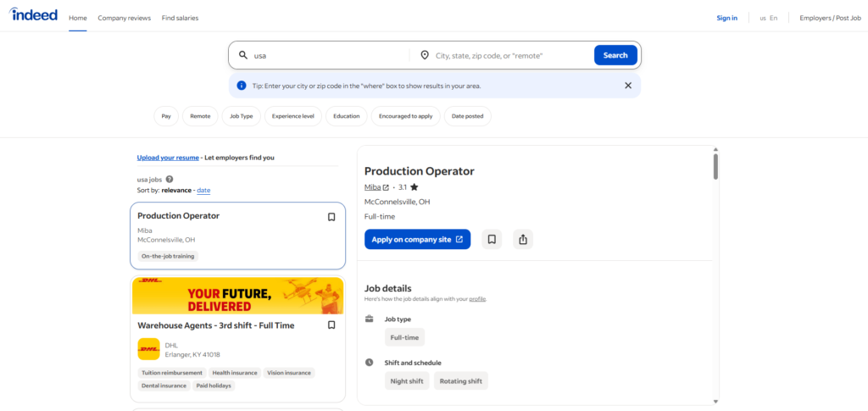
Task: Open Company reviews page
Action: click(124, 18)
